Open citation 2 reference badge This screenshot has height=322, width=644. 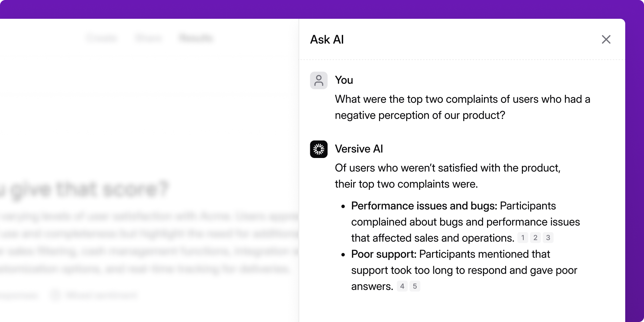(535, 238)
